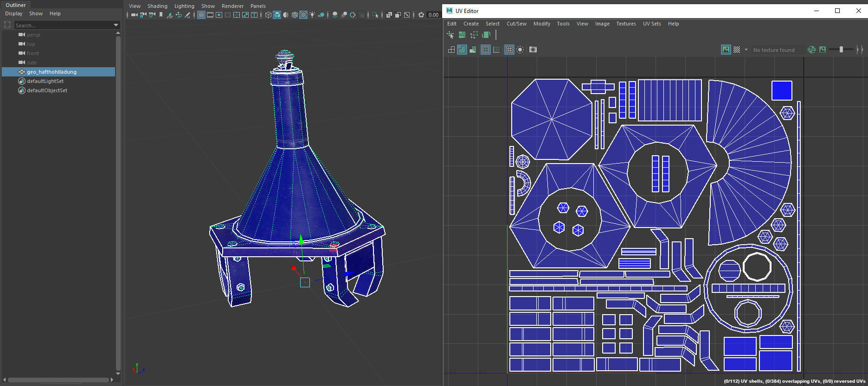The height and width of the screenshot is (386, 868).
Task: Click the RGB channels display icon
Action: tap(811, 50)
